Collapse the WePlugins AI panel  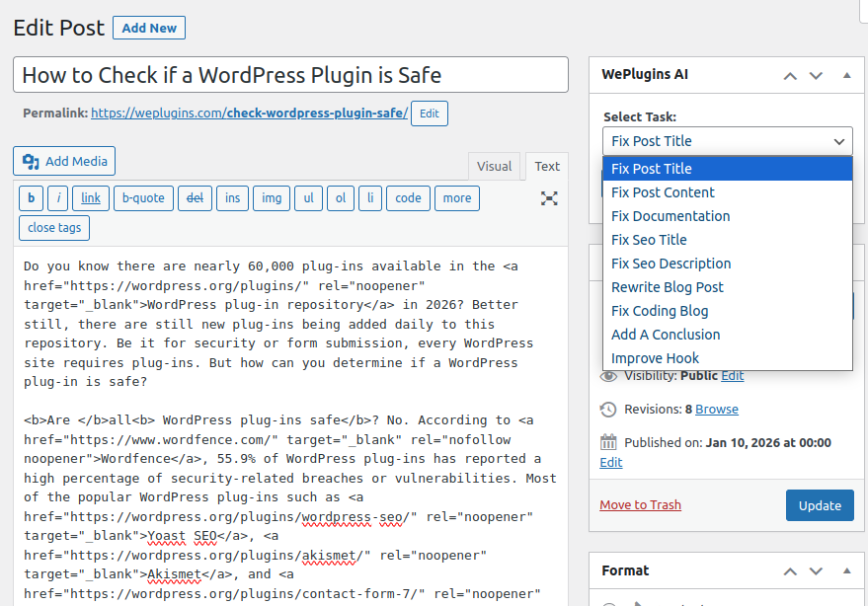tap(846, 75)
